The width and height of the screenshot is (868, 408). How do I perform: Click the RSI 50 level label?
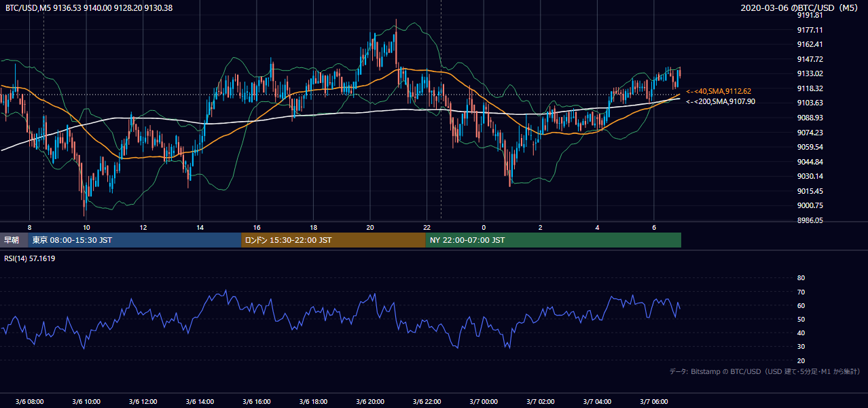pos(801,319)
